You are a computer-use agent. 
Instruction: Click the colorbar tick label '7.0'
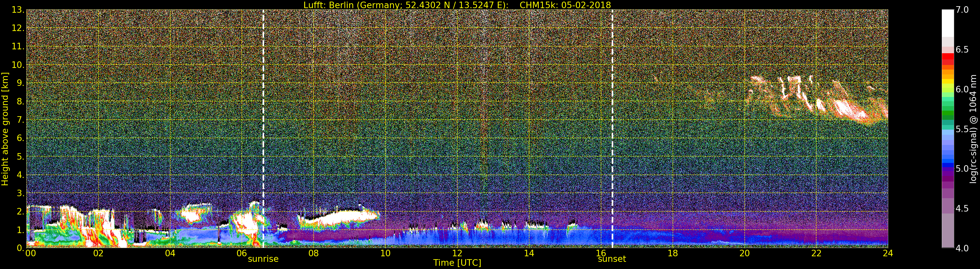pos(962,10)
